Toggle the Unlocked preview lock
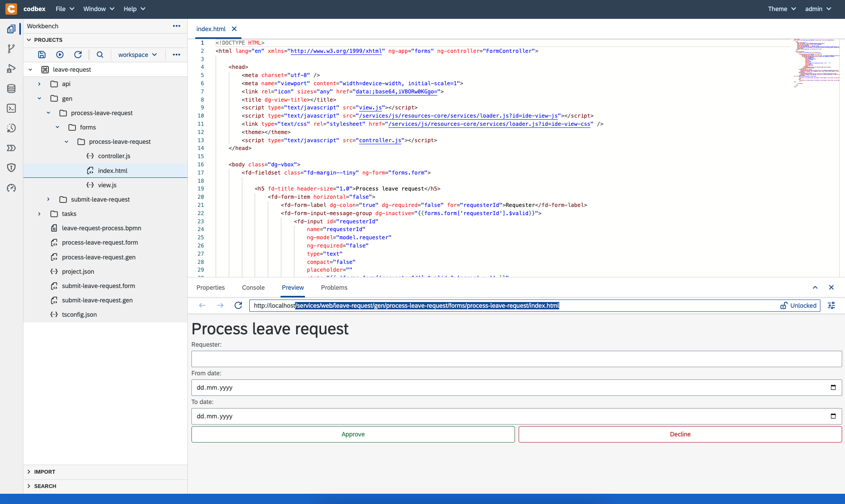The image size is (845, 504). [799, 306]
